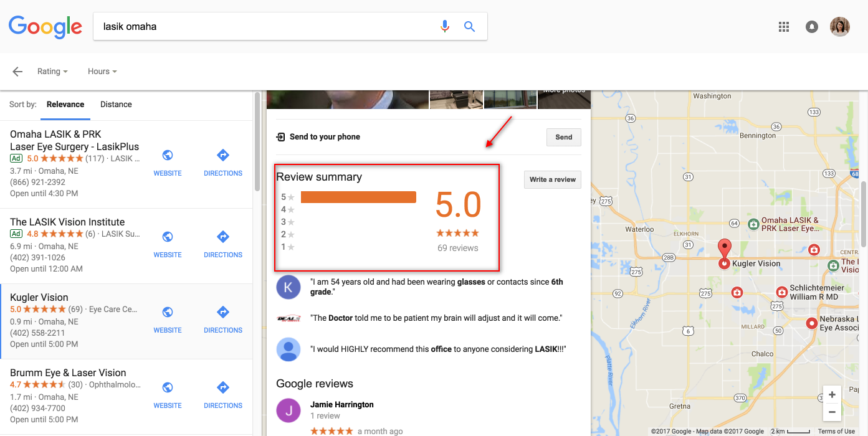868x436 pixels.
Task: Click the 69 reviews count
Action: [458, 248]
